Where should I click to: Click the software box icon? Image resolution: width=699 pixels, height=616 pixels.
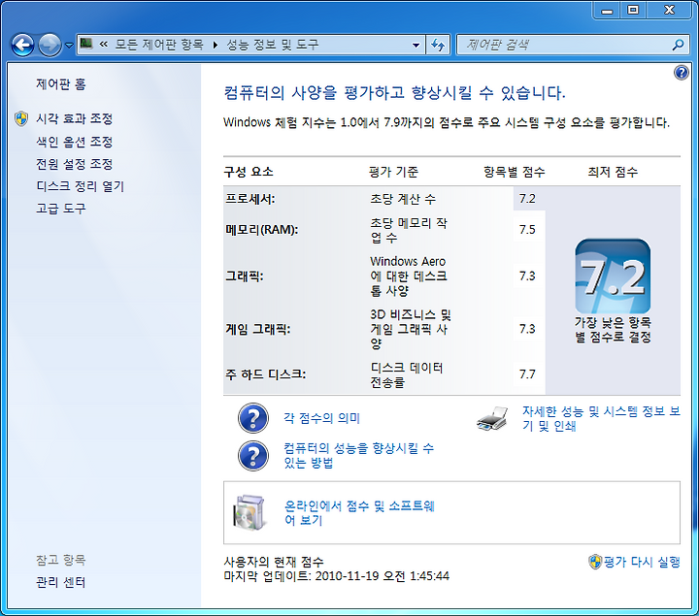pyautogui.click(x=250, y=512)
